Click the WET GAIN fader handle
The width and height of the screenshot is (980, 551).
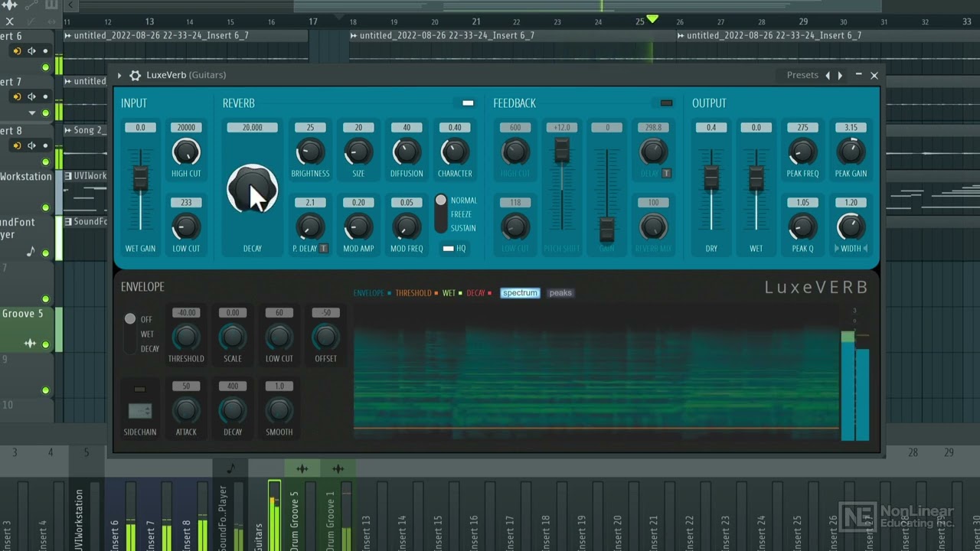click(140, 178)
